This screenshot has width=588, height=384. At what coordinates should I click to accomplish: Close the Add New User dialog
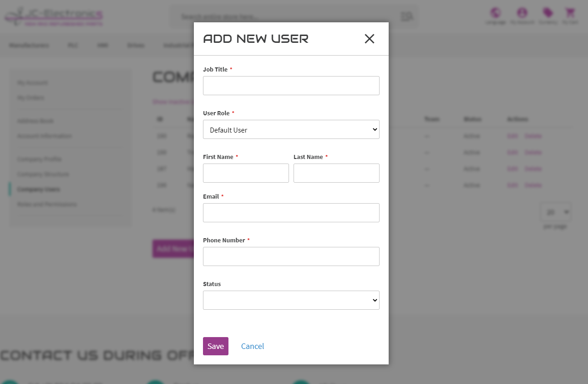[x=370, y=39]
